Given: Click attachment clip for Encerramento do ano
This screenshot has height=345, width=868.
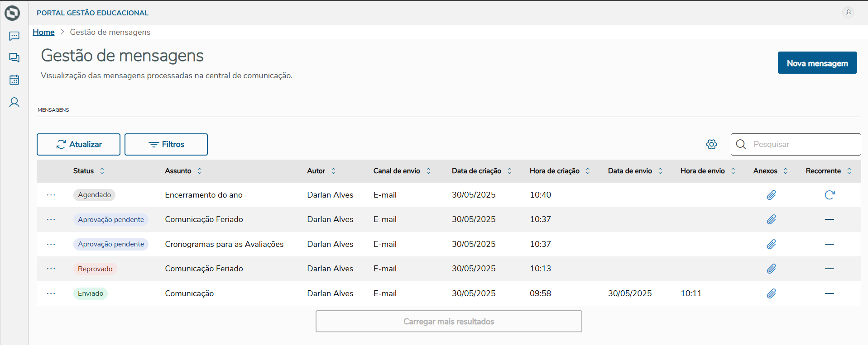Looking at the screenshot, I should coord(771,195).
